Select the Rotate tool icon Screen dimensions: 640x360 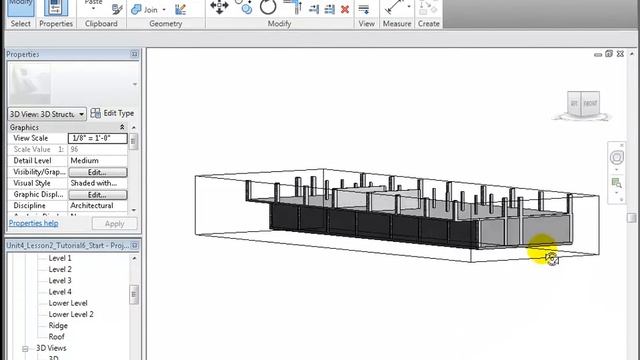[268, 7]
